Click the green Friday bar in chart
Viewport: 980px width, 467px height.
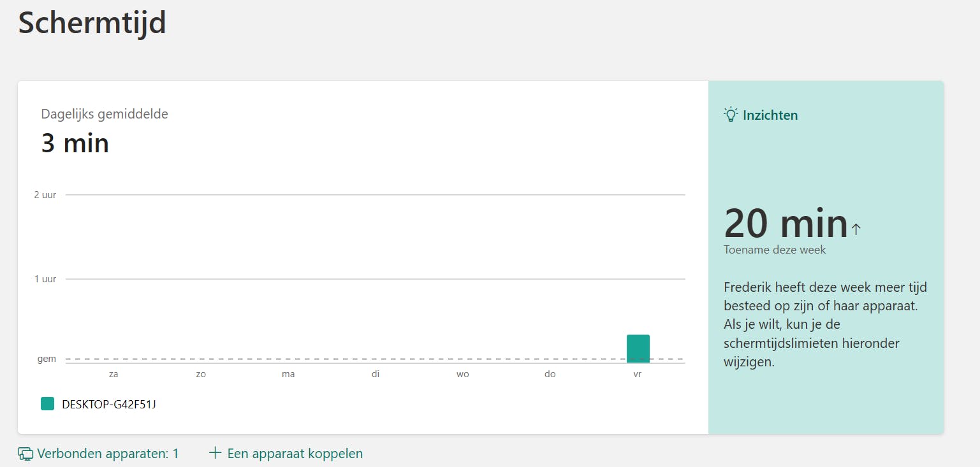(x=638, y=348)
